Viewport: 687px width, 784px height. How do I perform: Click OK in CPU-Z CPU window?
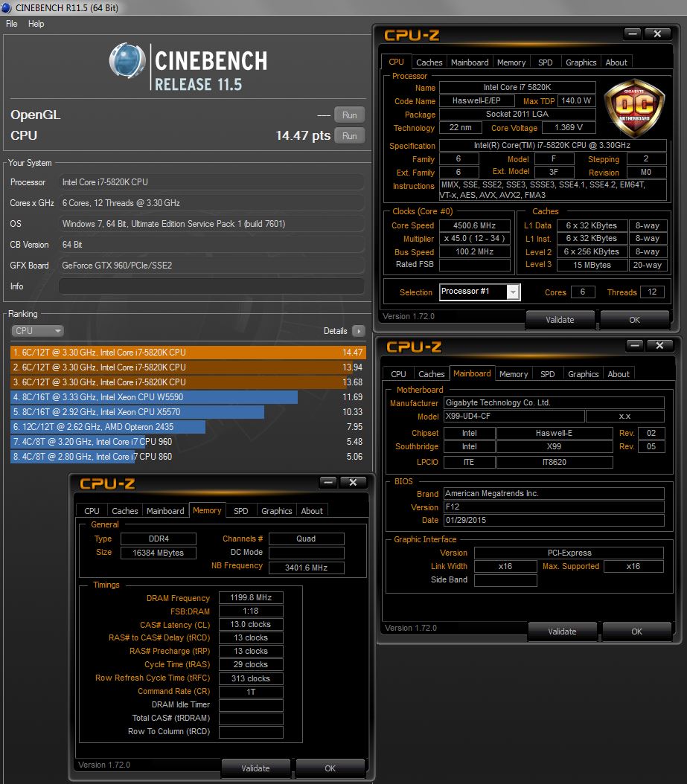[x=634, y=320]
